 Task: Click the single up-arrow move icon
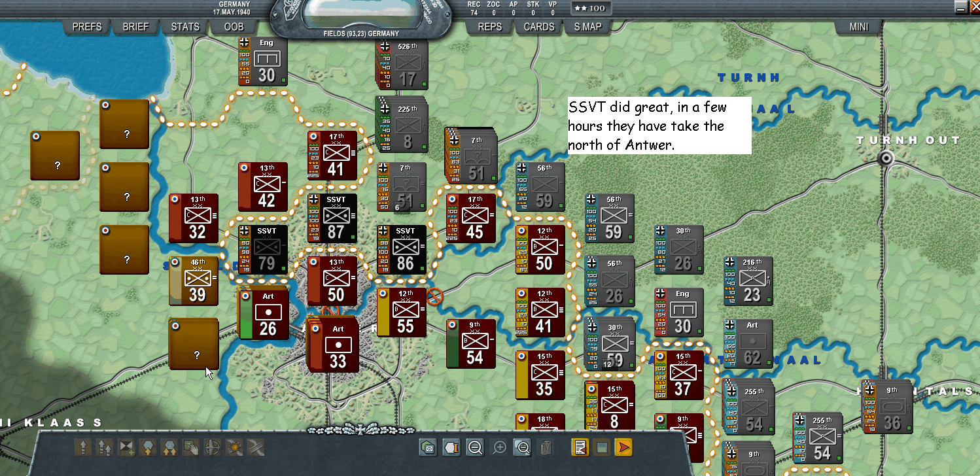(x=83, y=448)
